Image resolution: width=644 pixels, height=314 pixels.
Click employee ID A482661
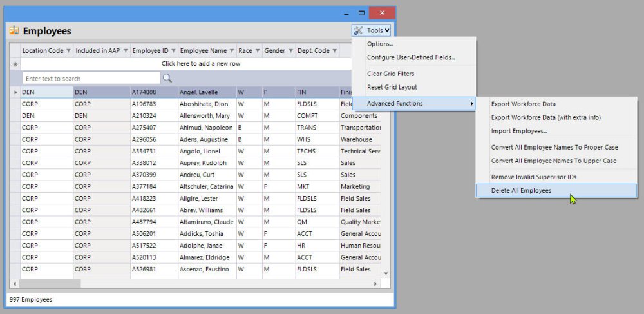154,210
